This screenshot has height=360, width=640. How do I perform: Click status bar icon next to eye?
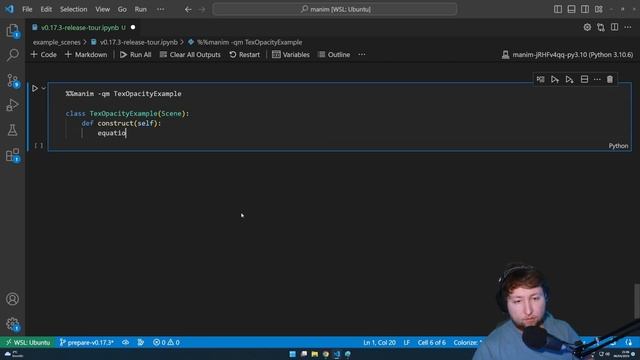click(x=141, y=342)
